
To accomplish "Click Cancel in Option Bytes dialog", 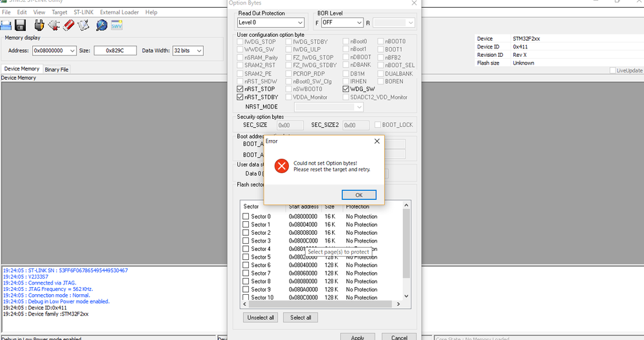I will 399,337.
